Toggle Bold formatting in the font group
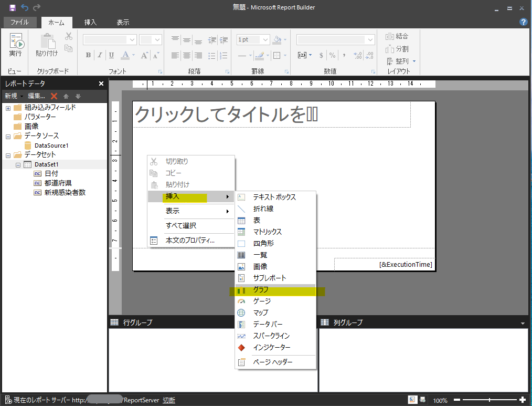Screen dimensions: 532x406 pos(88,55)
